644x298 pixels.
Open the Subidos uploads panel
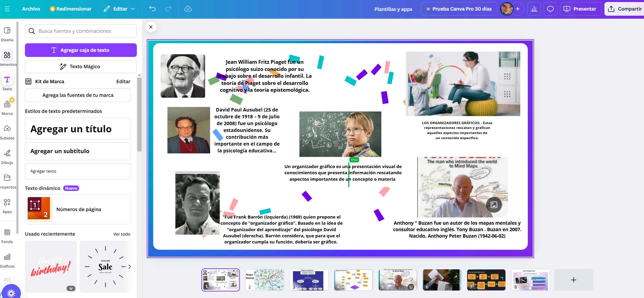pyautogui.click(x=7, y=132)
